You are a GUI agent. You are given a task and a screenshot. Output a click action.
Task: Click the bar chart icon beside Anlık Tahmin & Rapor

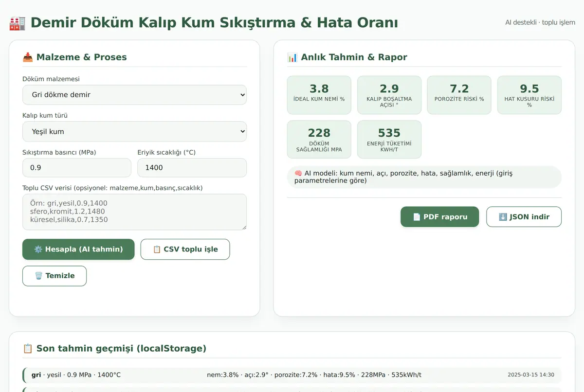292,57
